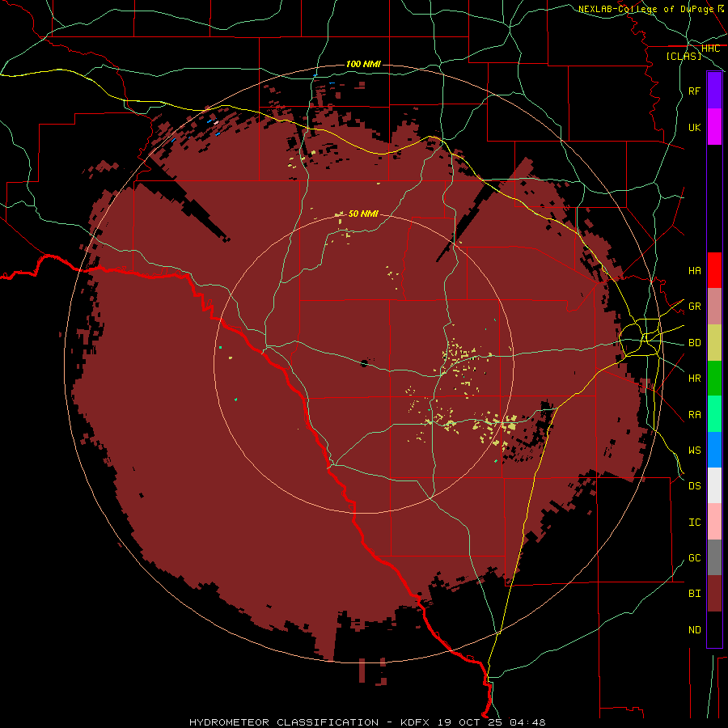The height and width of the screenshot is (728, 728).
Task: Click the [CLAS] label above the legend
Action: [x=684, y=56]
